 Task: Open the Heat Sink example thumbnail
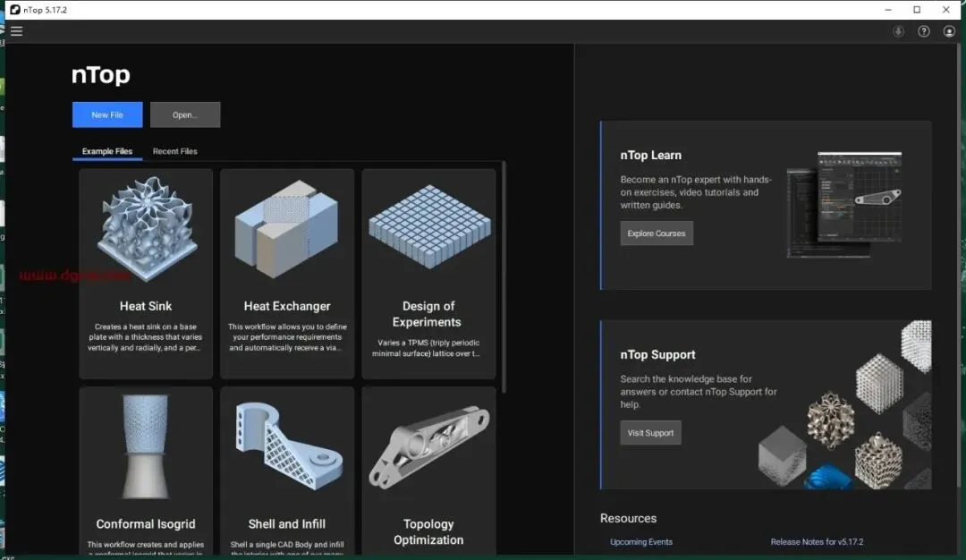coord(147,230)
